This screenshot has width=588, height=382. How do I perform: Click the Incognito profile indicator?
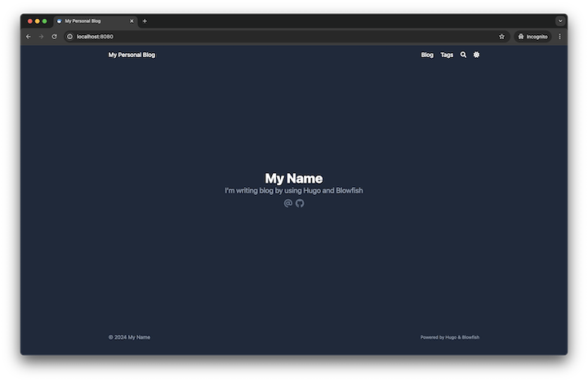(x=532, y=37)
